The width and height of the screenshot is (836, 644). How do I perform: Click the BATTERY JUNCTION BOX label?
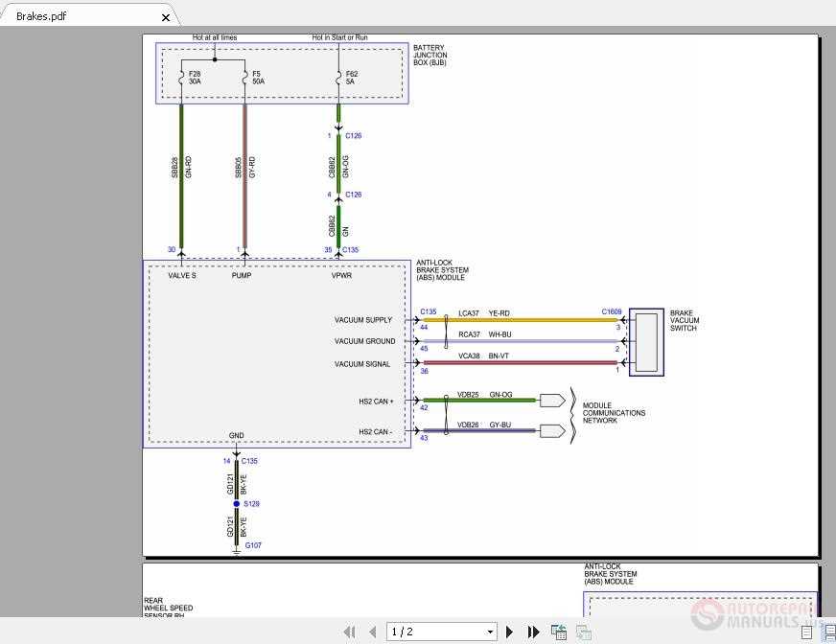tap(430, 56)
